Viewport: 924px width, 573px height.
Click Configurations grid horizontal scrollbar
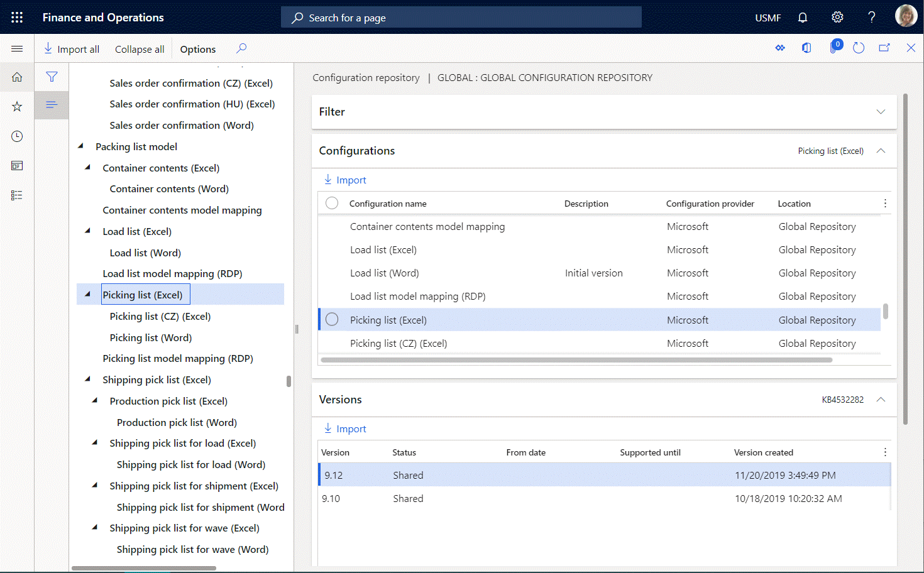click(576, 360)
